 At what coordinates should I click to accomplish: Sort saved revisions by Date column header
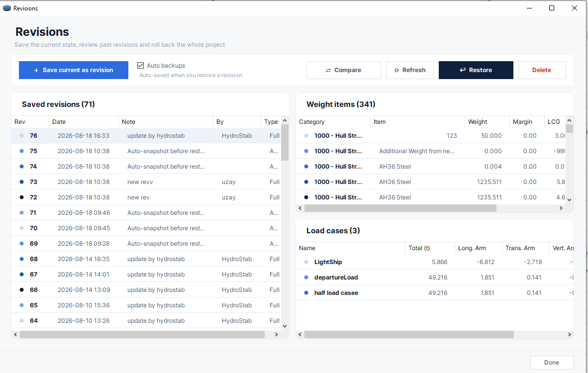(x=84, y=122)
